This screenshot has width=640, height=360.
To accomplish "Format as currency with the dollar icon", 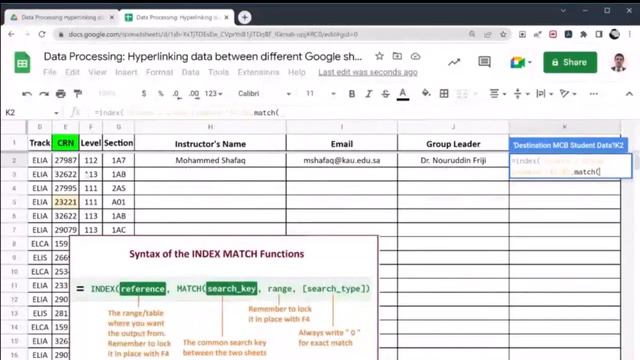I will (144, 94).
